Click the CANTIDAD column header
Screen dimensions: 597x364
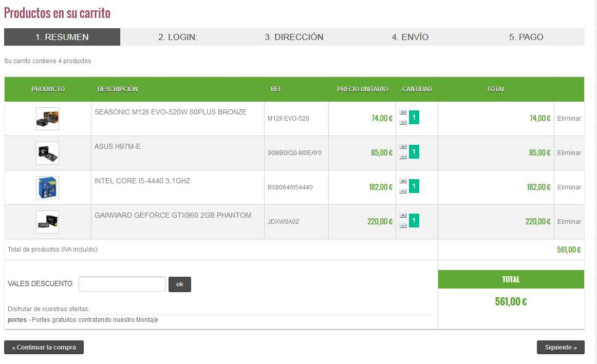(417, 89)
